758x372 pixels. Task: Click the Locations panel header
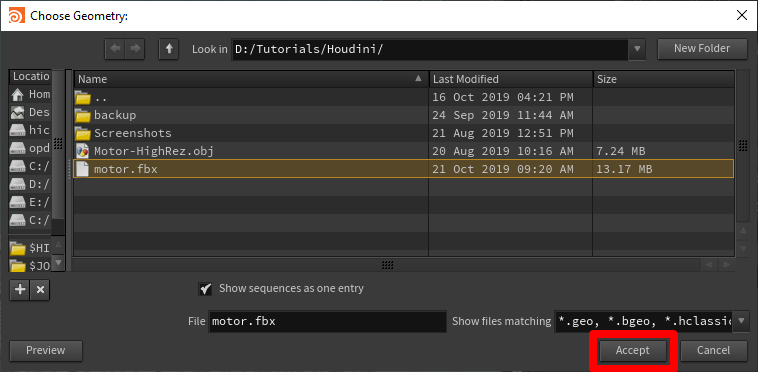[30, 77]
